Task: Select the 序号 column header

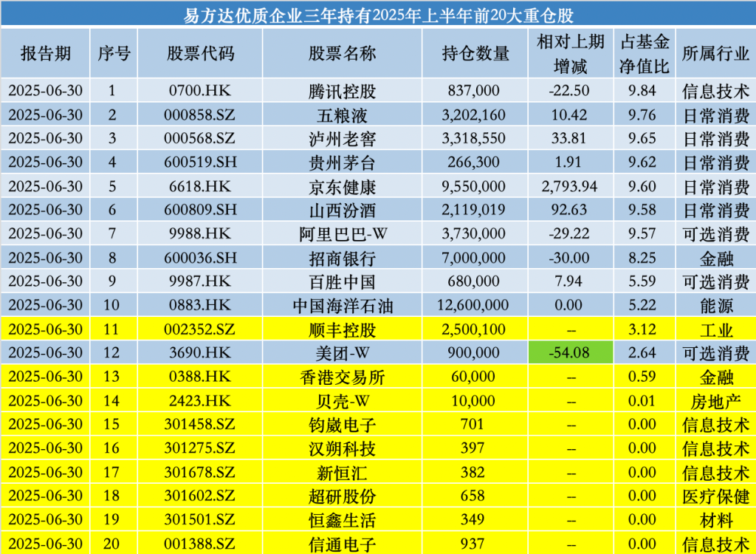Action: (x=114, y=54)
